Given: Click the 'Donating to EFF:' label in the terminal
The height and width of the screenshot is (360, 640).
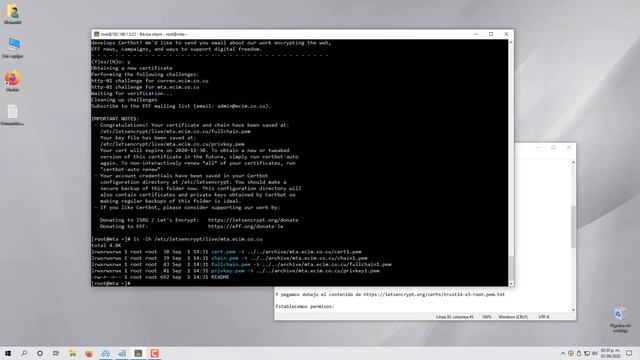Looking at the screenshot, I should [124, 227].
